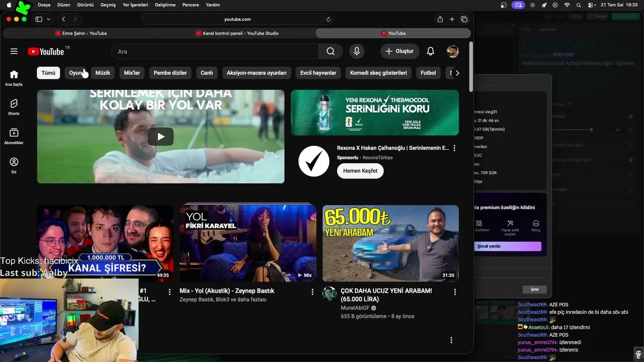Open Shorts from the sidebar
The height and width of the screenshot is (362, 644).
point(14,107)
